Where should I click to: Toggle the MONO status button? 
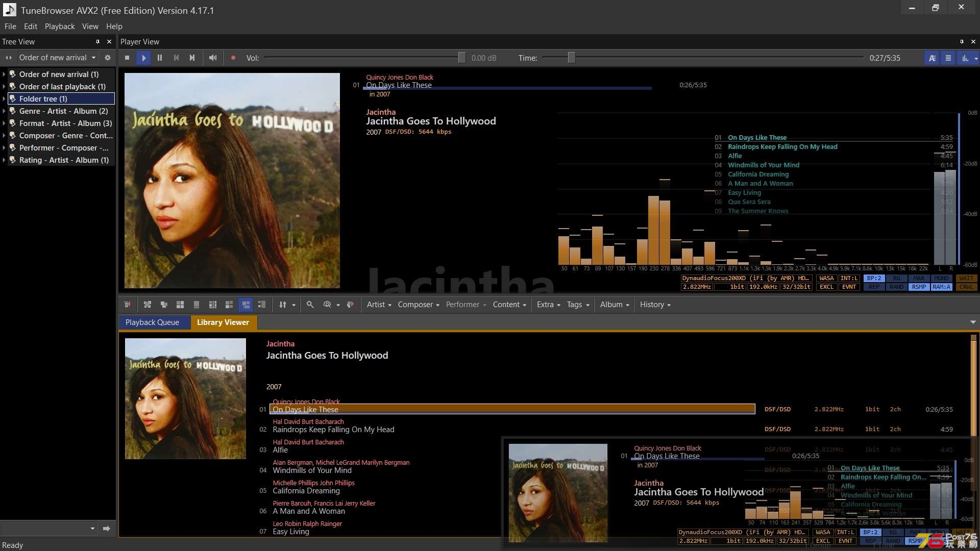pyautogui.click(x=941, y=279)
